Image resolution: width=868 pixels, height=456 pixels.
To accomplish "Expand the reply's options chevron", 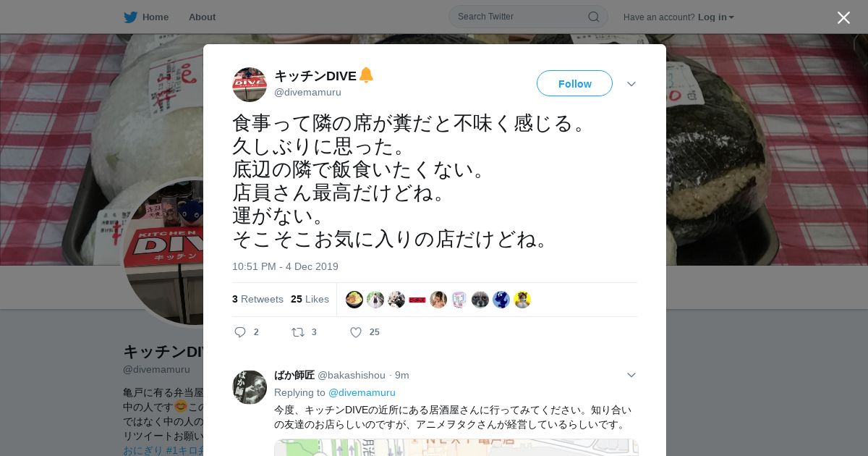I will 631,375.
